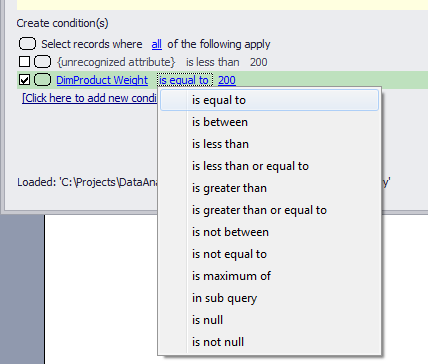Click the DimProduct Weight attribute link

coord(102,80)
